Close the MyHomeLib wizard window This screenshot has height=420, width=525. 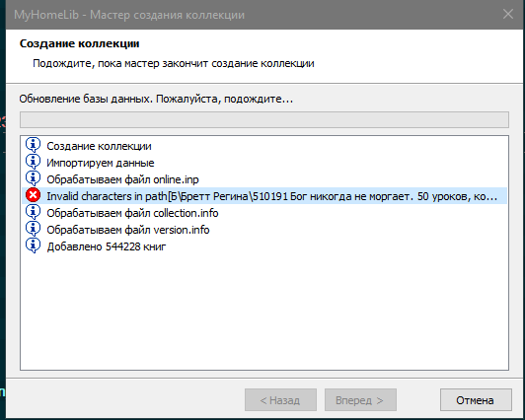click(508, 14)
